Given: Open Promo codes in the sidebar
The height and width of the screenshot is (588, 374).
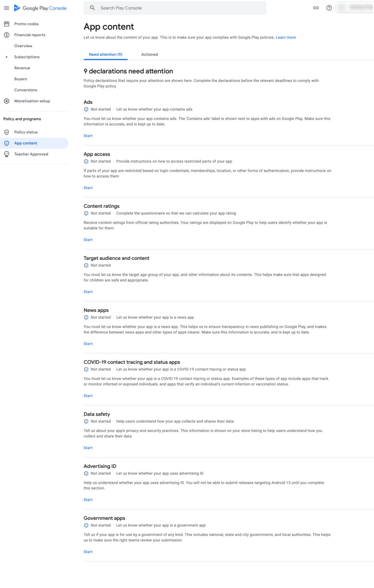Looking at the screenshot, I should [26, 24].
